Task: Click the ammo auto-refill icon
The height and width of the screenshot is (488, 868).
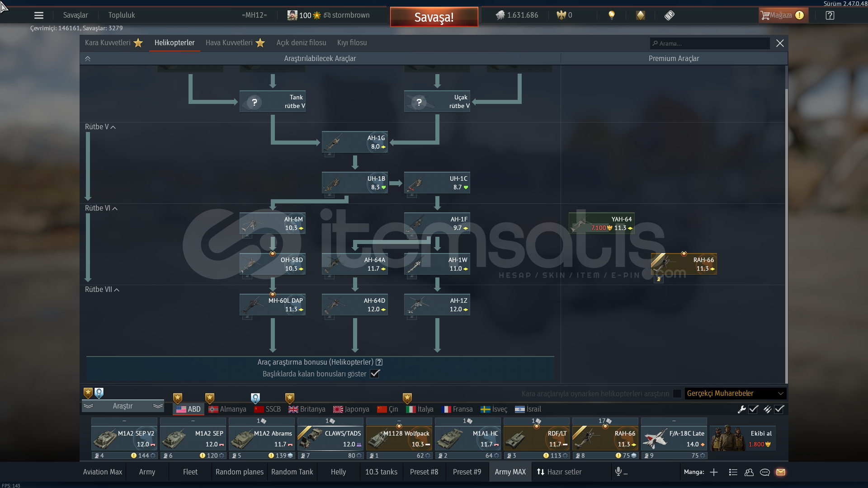Action: 767,409
